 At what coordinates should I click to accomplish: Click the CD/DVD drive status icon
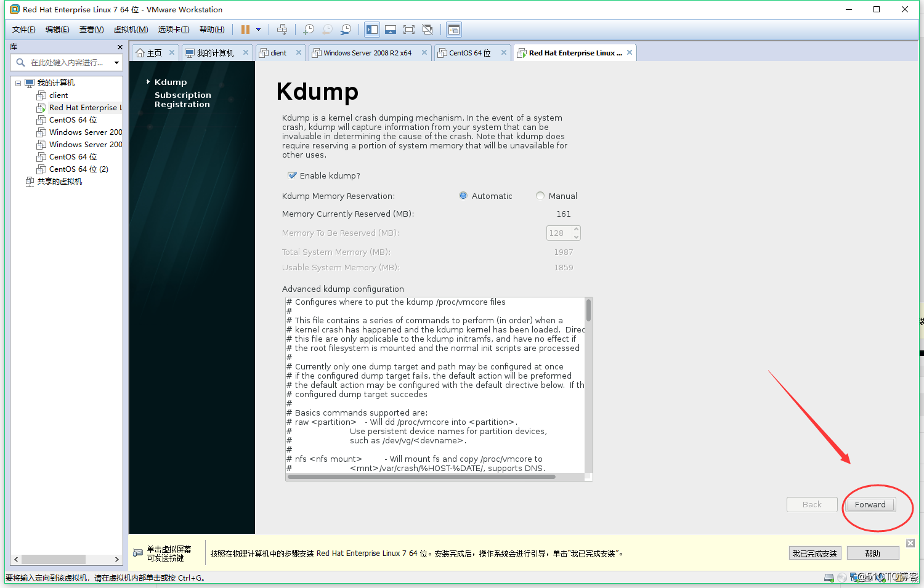[x=841, y=578]
